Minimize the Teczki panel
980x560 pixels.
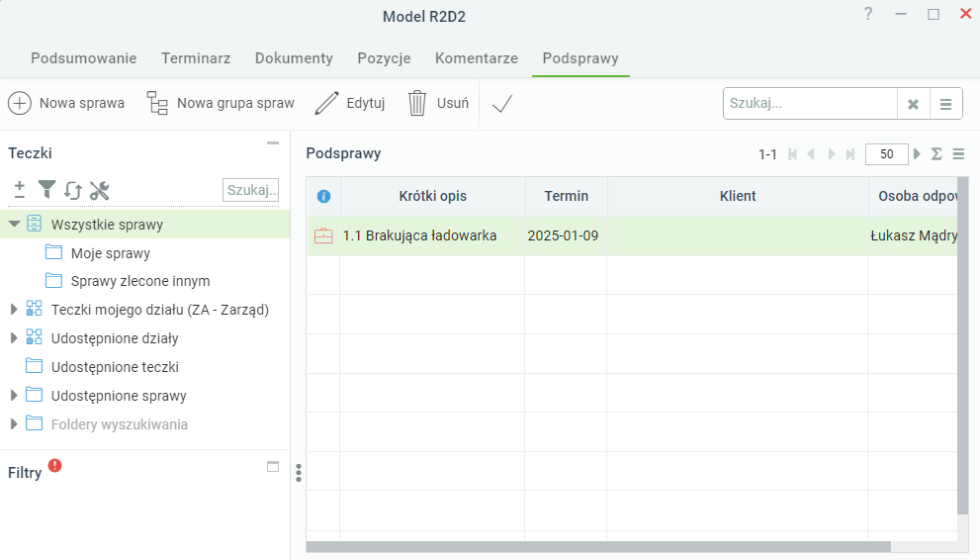tap(273, 143)
